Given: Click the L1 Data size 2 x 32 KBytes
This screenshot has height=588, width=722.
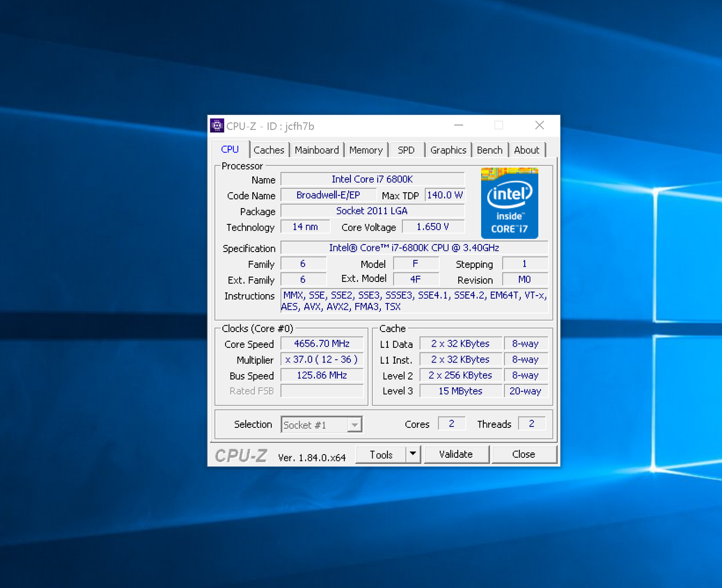Looking at the screenshot, I should (x=460, y=344).
